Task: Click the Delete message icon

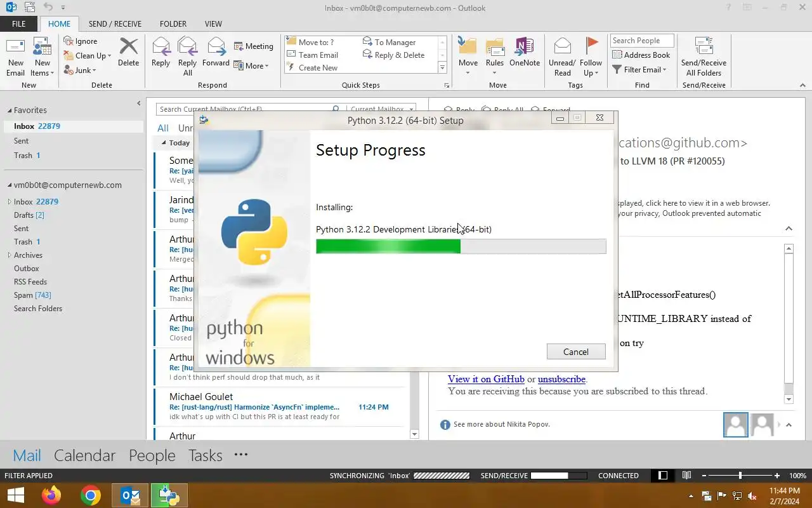Action: [x=129, y=46]
